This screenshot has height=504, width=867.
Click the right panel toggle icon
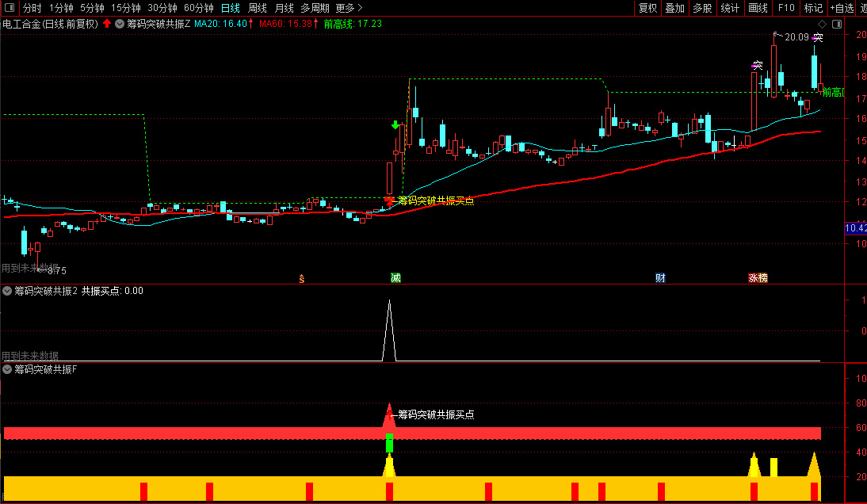click(837, 24)
